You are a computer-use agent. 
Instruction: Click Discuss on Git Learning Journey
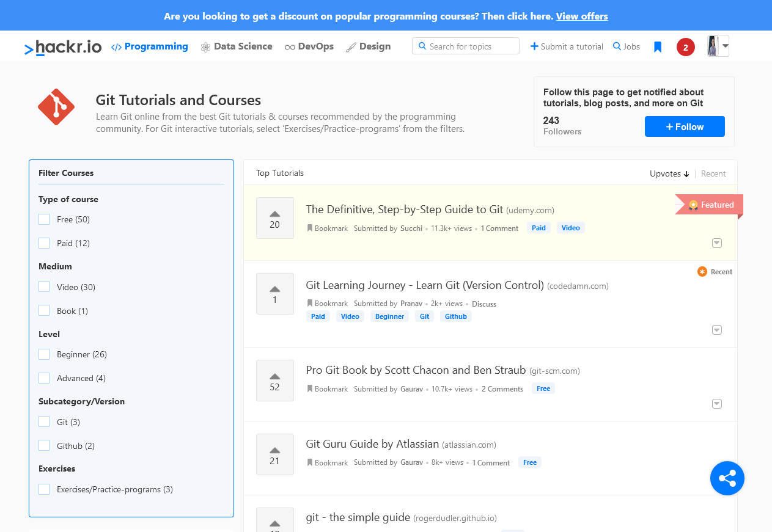coord(484,304)
